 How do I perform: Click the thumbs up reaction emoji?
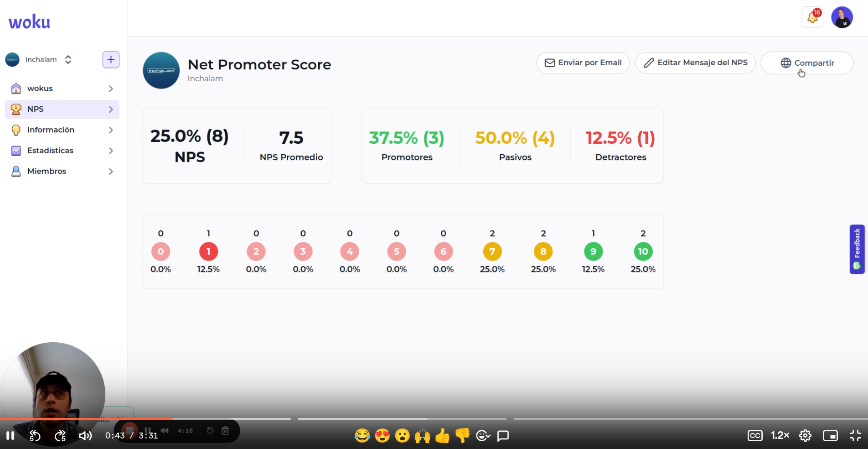pos(442,436)
